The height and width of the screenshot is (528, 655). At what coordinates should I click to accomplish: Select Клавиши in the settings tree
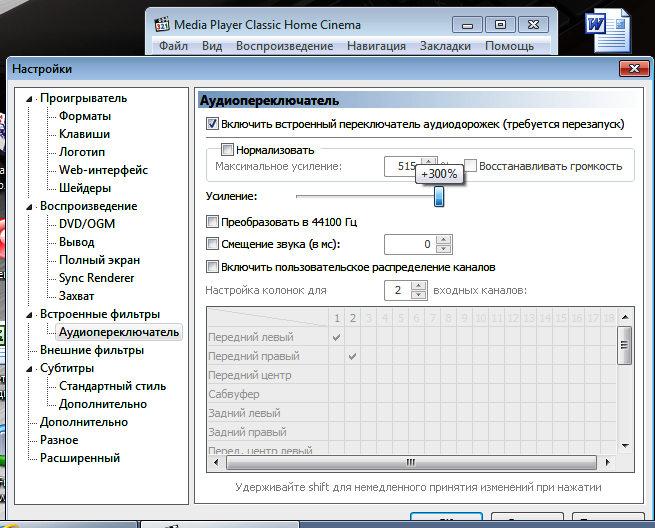click(x=84, y=134)
